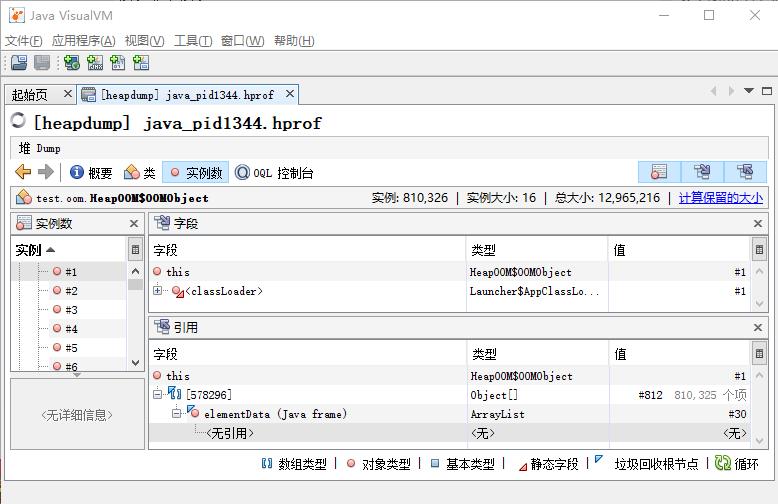Go back with the left arrow
The image size is (778, 504).
click(x=23, y=172)
